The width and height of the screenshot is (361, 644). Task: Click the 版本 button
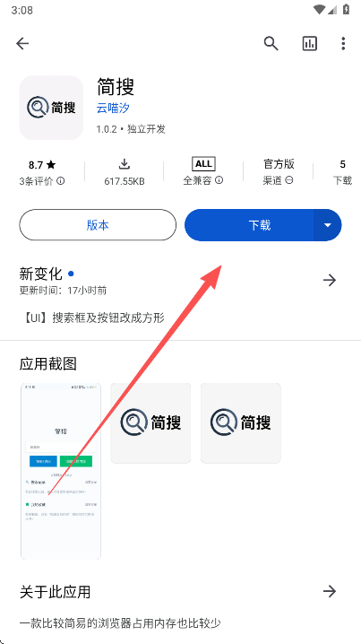pyautogui.click(x=98, y=225)
